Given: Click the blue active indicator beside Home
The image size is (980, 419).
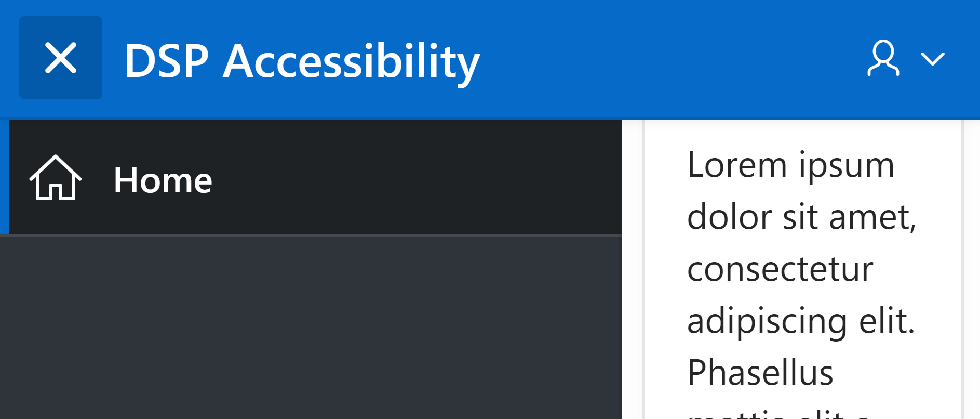Looking at the screenshot, I should pos(4,178).
